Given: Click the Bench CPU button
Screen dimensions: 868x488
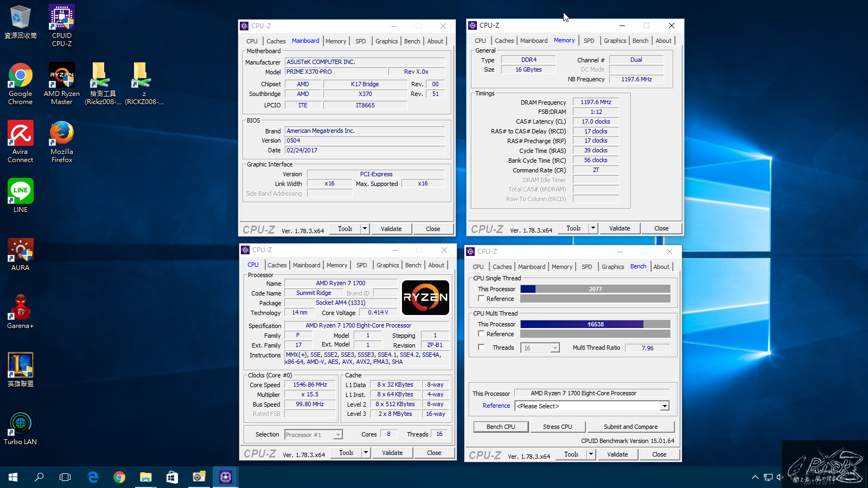Looking at the screenshot, I should 501,427.
